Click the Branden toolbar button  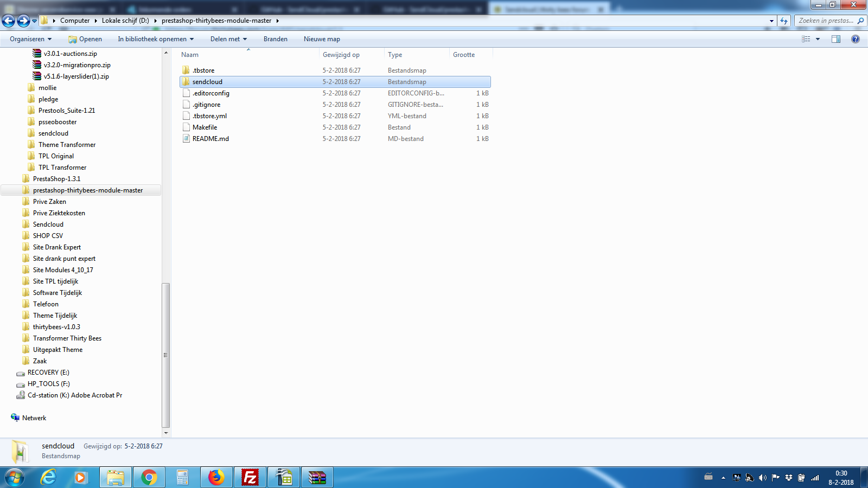(276, 39)
